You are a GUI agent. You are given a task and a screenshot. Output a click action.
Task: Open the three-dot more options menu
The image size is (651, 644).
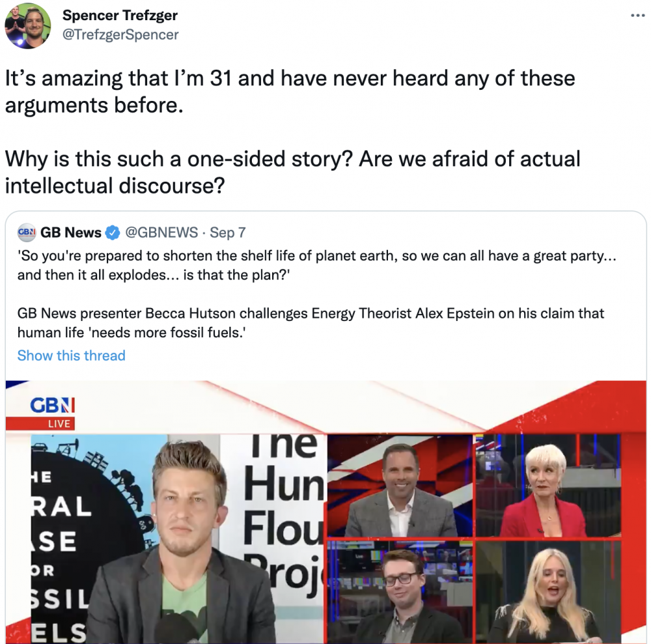(637, 16)
